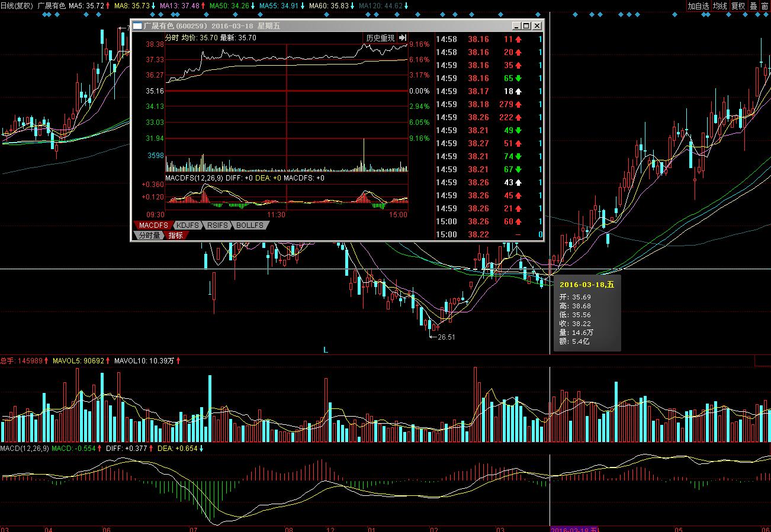Close the 广晟有色 intraday popup window
Screen dimensions: 771x532
pyautogui.click(x=537, y=26)
